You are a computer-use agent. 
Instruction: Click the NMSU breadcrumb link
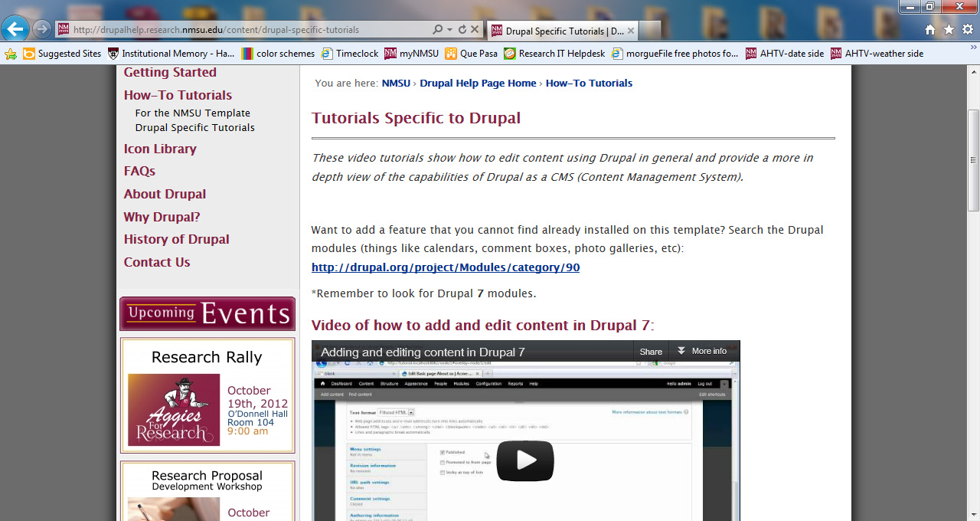[396, 83]
